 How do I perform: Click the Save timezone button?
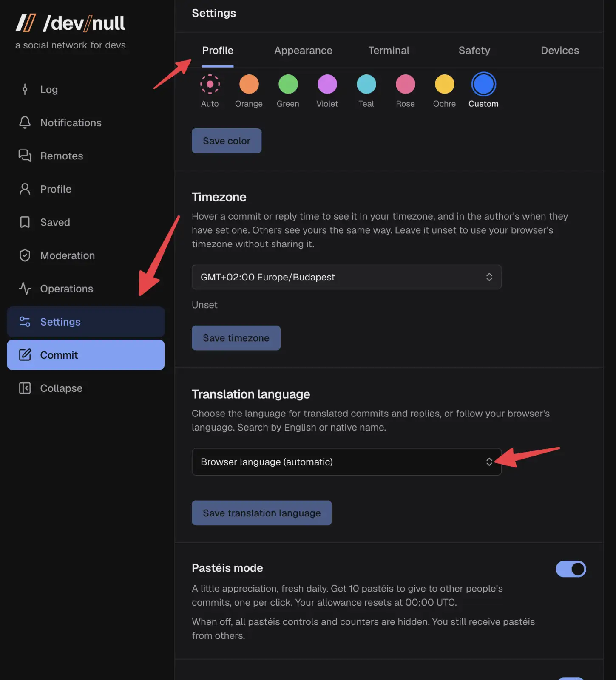[236, 338]
